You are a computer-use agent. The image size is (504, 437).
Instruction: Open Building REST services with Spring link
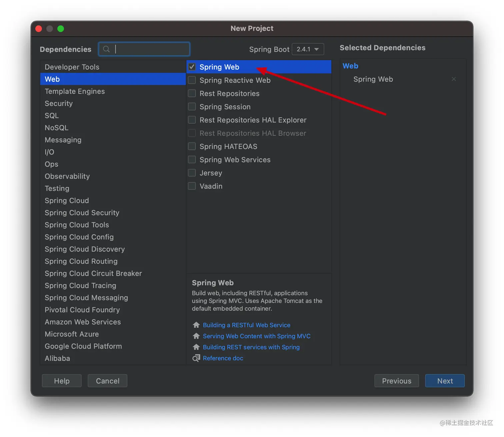(251, 347)
